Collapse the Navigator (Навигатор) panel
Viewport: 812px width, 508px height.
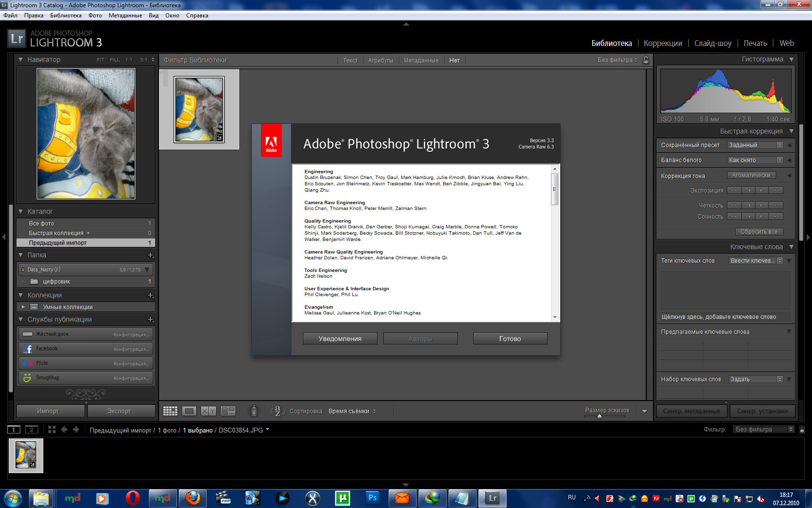coord(21,60)
